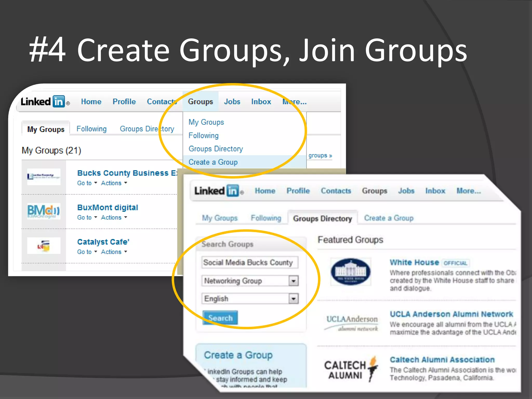Switch to the Following tab in left window
This screenshot has width=532, height=399.
pos(91,129)
